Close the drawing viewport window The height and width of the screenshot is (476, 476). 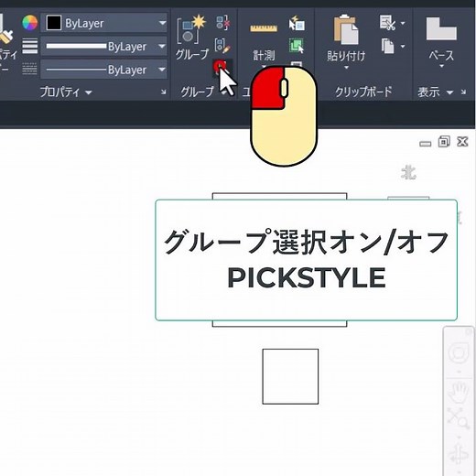coord(462,142)
